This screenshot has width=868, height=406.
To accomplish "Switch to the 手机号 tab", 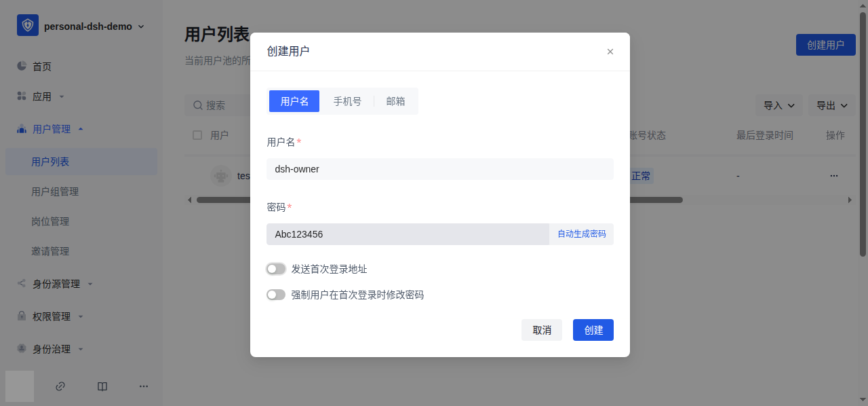I will click(347, 101).
